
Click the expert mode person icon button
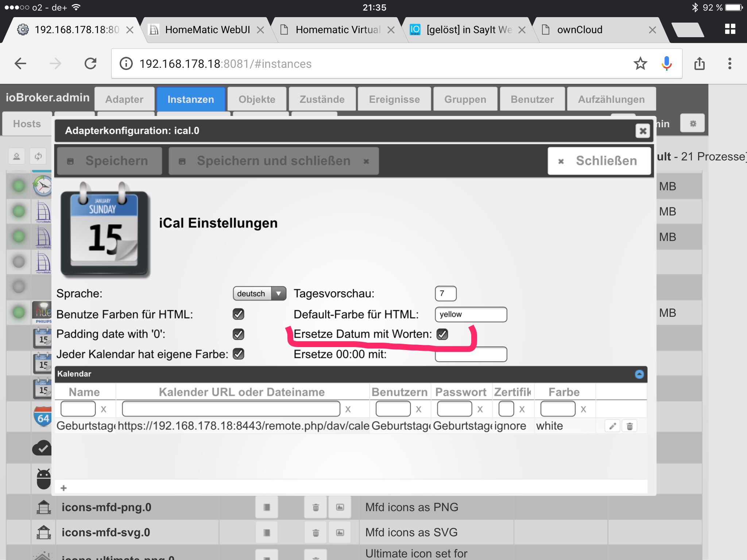(x=17, y=156)
